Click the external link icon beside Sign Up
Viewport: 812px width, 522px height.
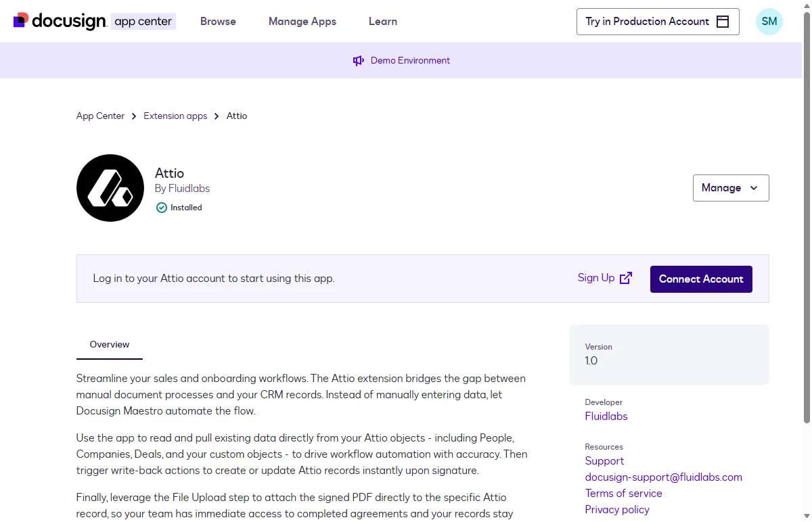coord(626,278)
